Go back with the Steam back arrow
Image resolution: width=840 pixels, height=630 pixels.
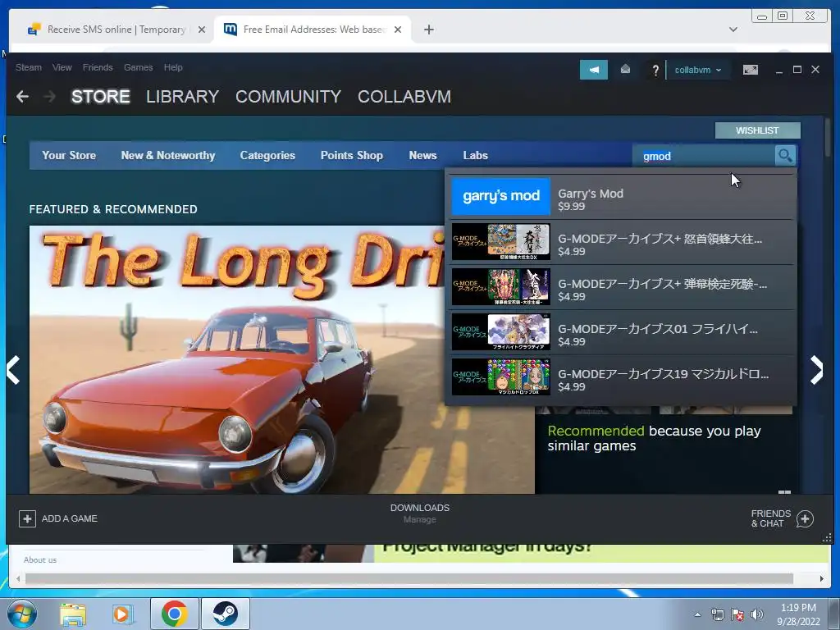[22, 97]
